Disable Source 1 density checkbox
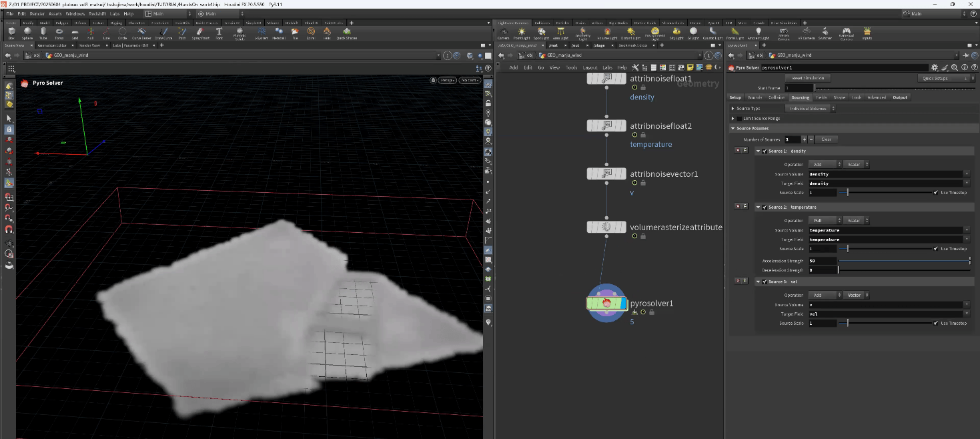This screenshot has width=980, height=439. pyautogui.click(x=765, y=151)
